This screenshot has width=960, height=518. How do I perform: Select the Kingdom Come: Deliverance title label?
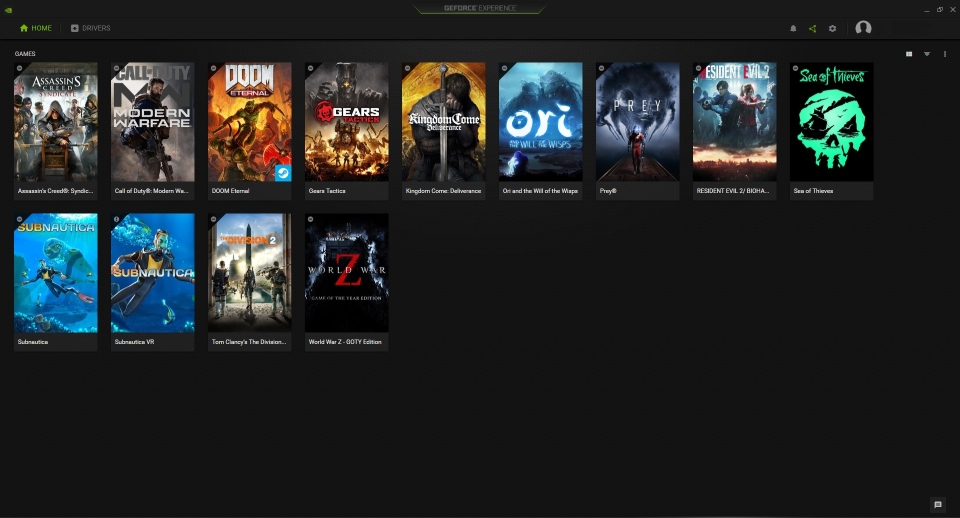click(443, 191)
